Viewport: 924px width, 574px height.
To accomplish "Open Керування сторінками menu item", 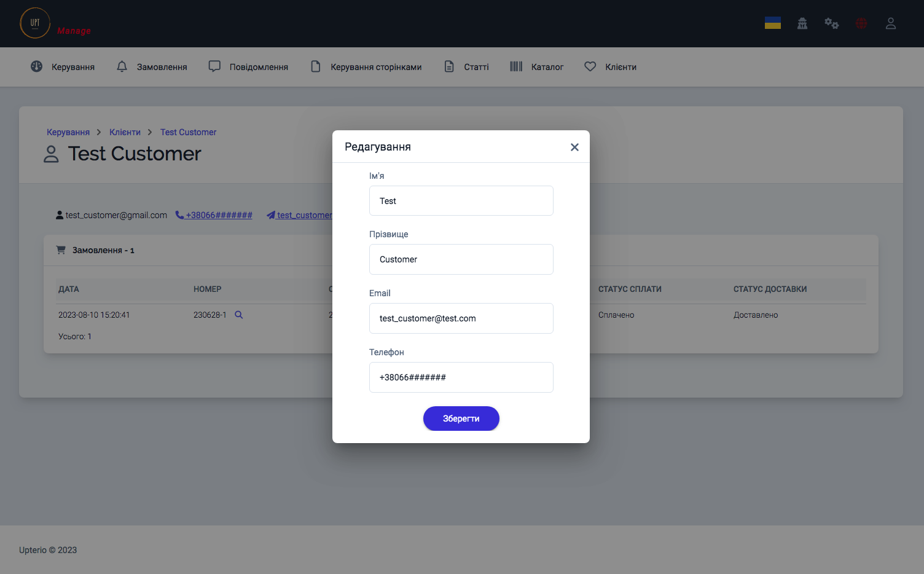I will click(x=376, y=67).
